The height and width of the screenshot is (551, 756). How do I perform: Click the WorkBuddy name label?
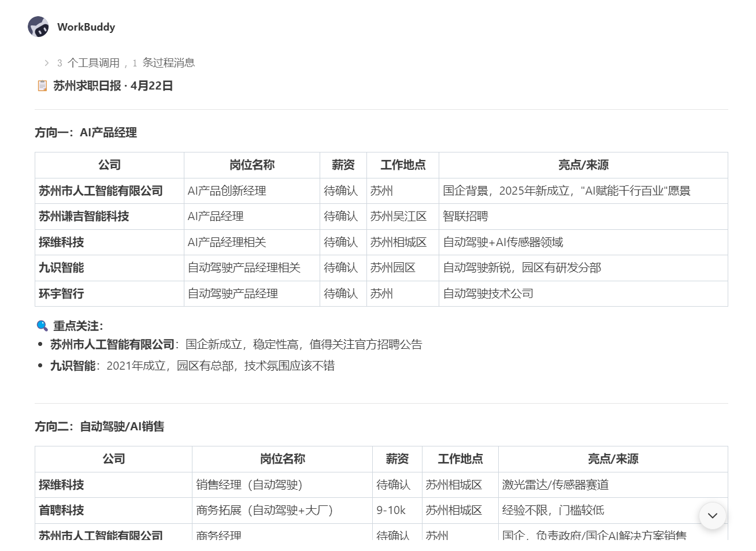(86, 27)
